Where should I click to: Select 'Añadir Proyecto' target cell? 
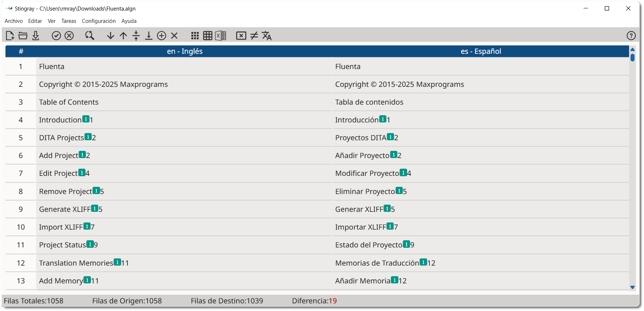coord(481,155)
